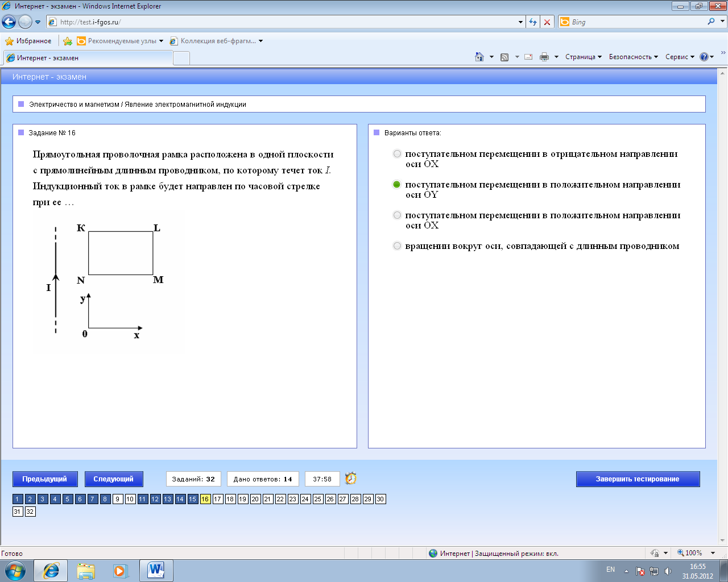The image size is (728, 582).
Task: Open the Страница menu
Action: tap(584, 57)
